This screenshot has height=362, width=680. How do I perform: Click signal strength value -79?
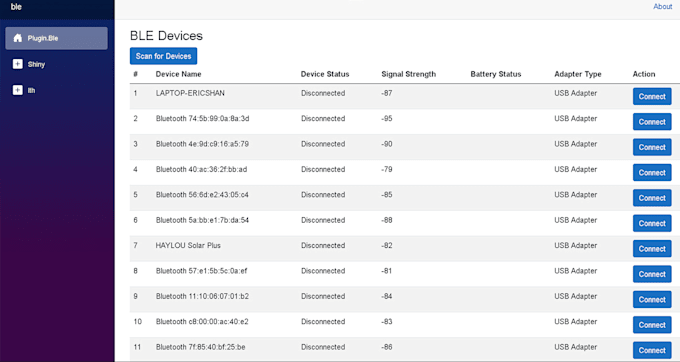tap(387, 169)
